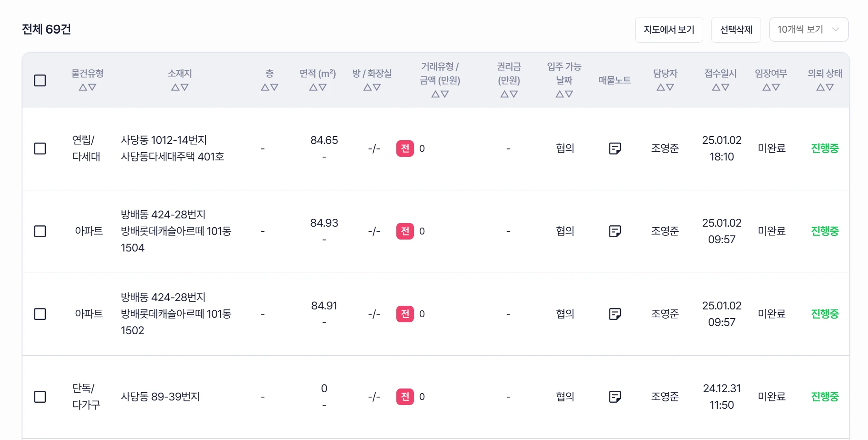Screen dimensions: 868x440
Task: Check the 사당동다세대주택 401호 row checkbox
Action: (40, 149)
